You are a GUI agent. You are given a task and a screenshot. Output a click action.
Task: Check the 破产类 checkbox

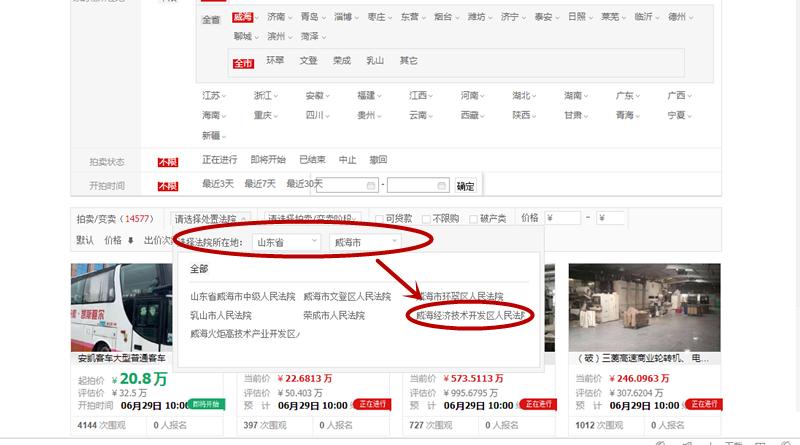[x=473, y=219]
